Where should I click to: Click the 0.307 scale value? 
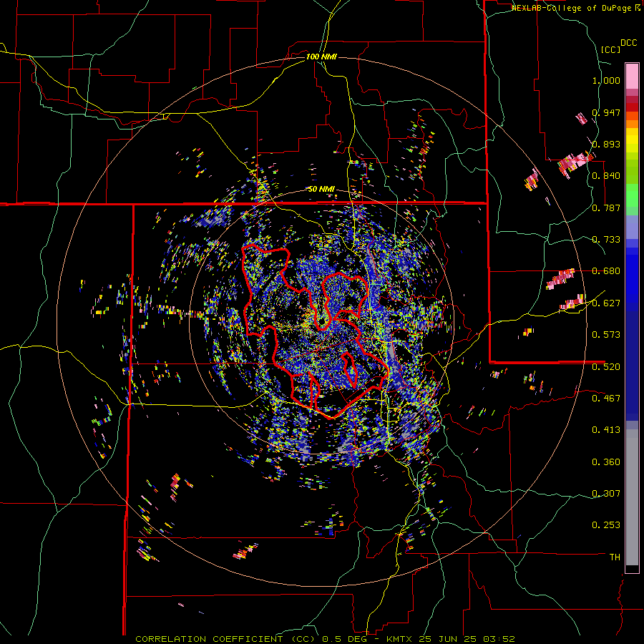pos(606,494)
